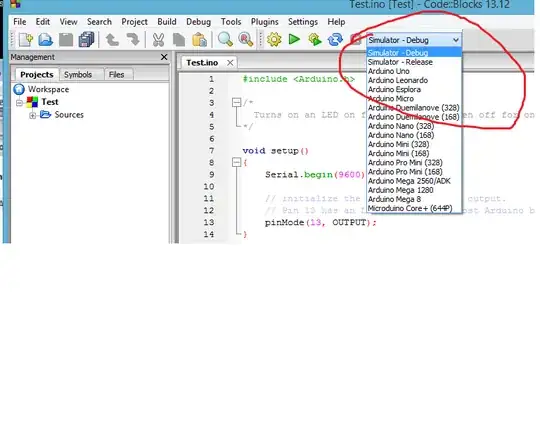Open the Help menu
The width and height of the screenshot is (540, 432).
tap(336, 22)
